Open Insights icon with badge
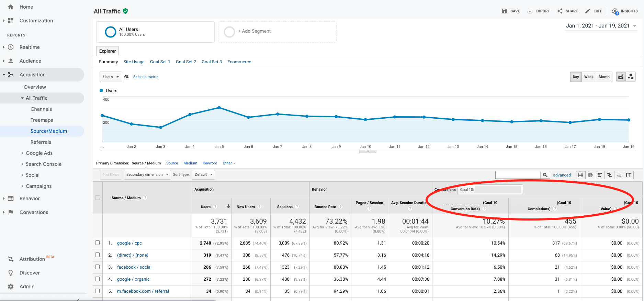Viewport: 644px width, 301px height. point(615,11)
